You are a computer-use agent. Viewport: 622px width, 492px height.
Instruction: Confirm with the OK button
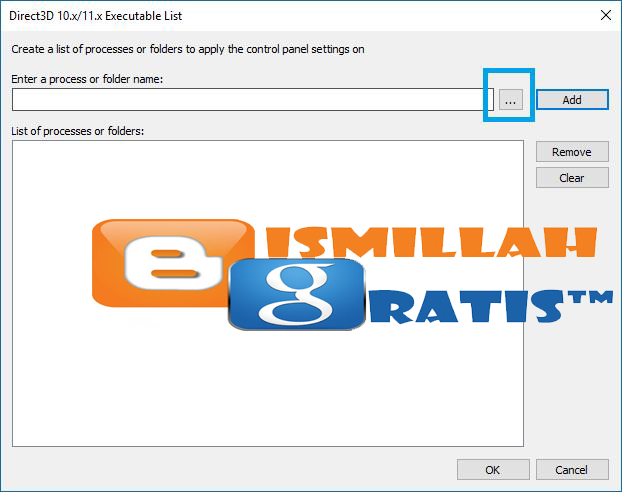[493, 470]
